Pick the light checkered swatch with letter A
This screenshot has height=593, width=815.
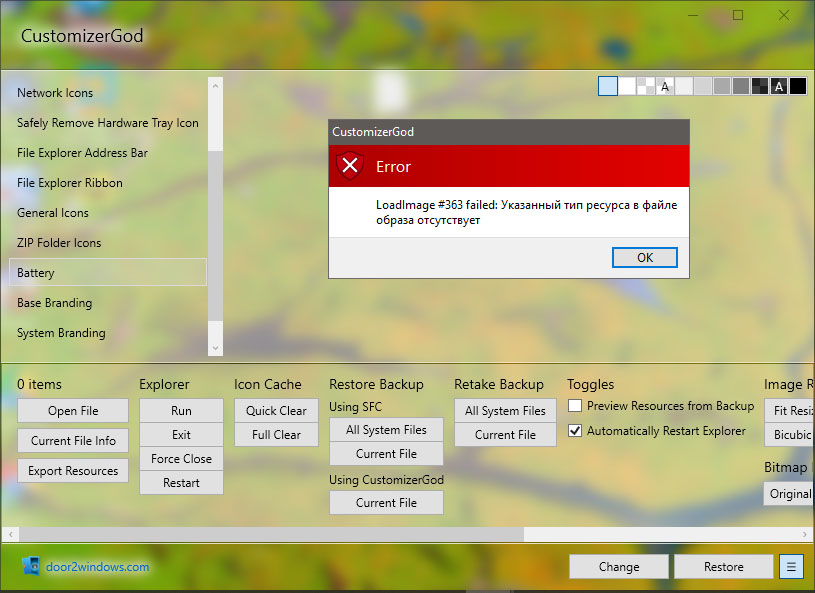click(x=665, y=86)
